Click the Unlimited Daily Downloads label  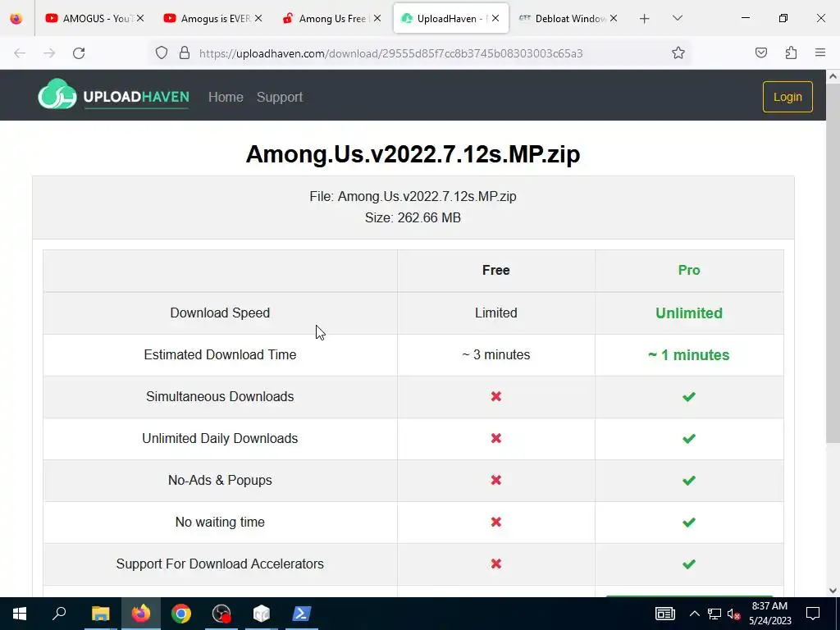tap(220, 438)
